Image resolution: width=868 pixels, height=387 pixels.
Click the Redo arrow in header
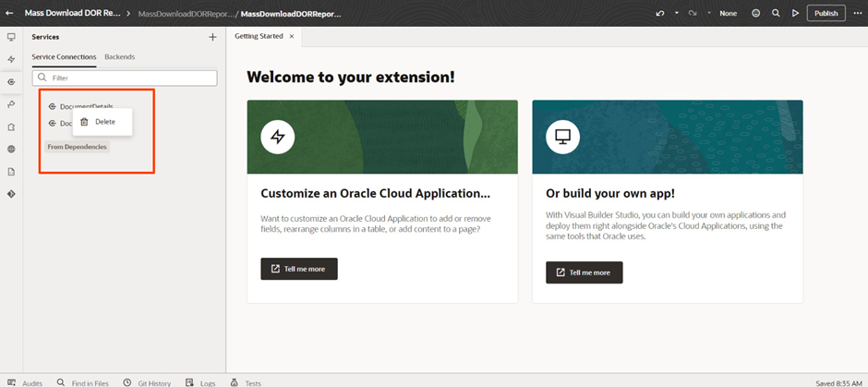click(x=693, y=13)
